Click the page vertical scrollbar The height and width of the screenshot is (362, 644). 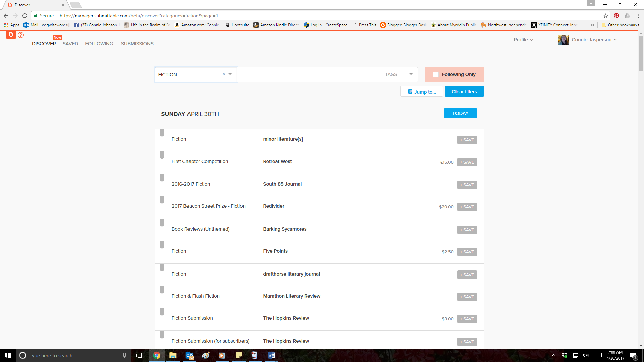(641, 54)
